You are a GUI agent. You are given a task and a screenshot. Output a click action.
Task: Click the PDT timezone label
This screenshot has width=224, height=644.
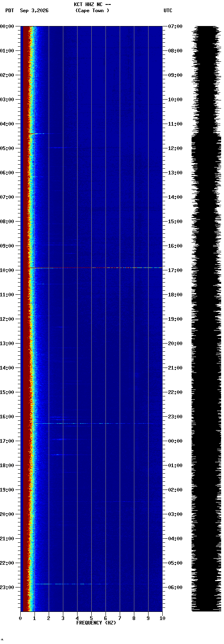coord(9,11)
